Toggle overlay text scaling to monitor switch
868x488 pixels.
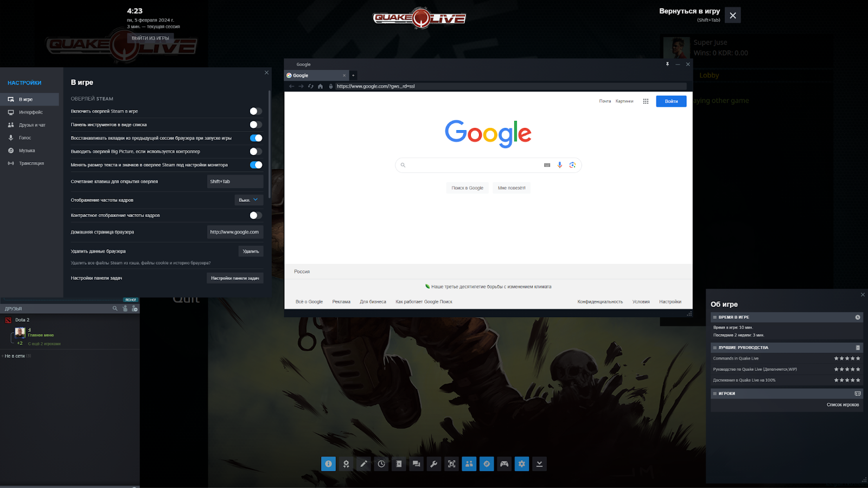click(x=256, y=165)
